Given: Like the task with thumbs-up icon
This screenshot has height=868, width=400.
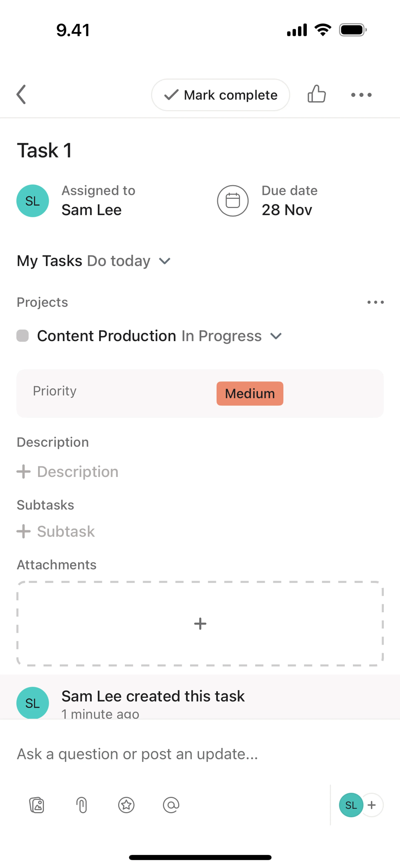Looking at the screenshot, I should tap(316, 94).
